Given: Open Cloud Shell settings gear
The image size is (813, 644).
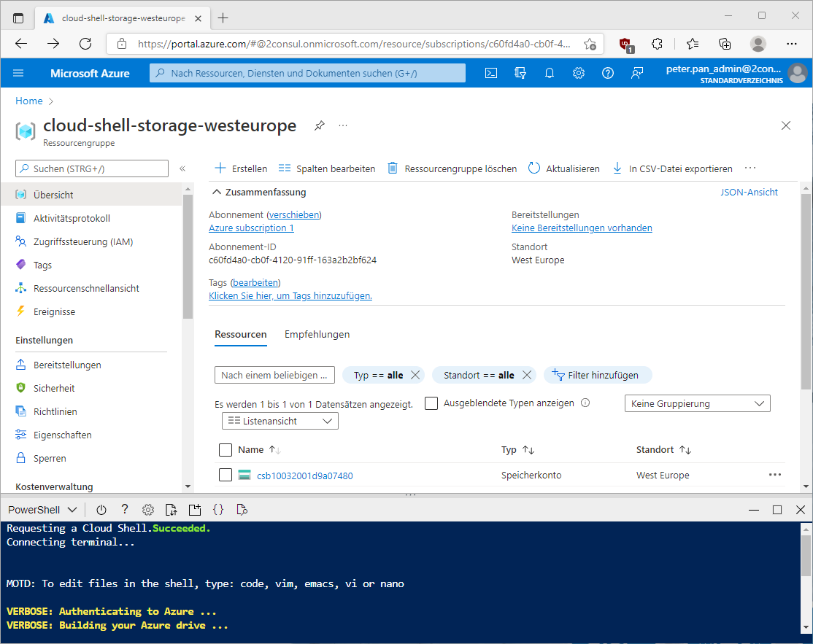Looking at the screenshot, I should (x=147, y=510).
